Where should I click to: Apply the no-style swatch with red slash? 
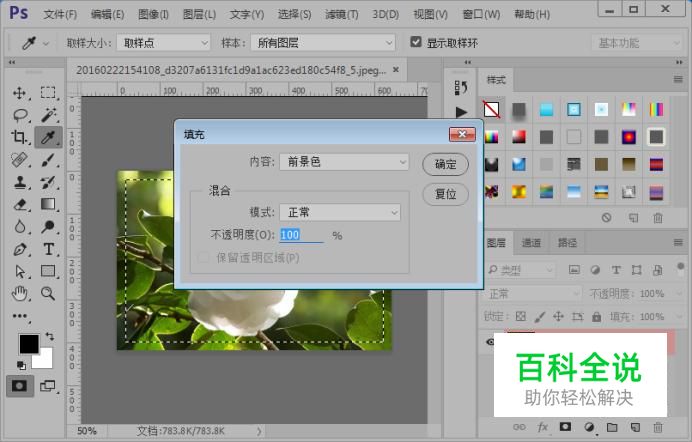pos(491,109)
